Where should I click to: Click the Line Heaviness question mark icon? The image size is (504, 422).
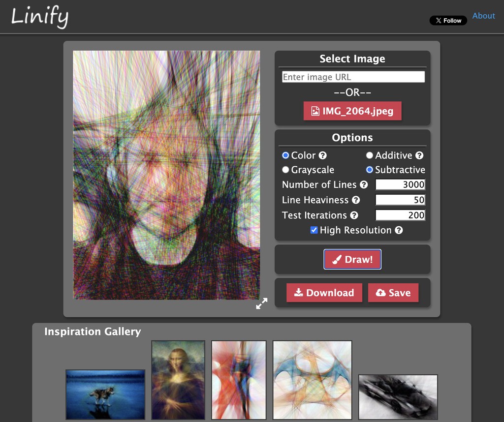pos(356,200)
